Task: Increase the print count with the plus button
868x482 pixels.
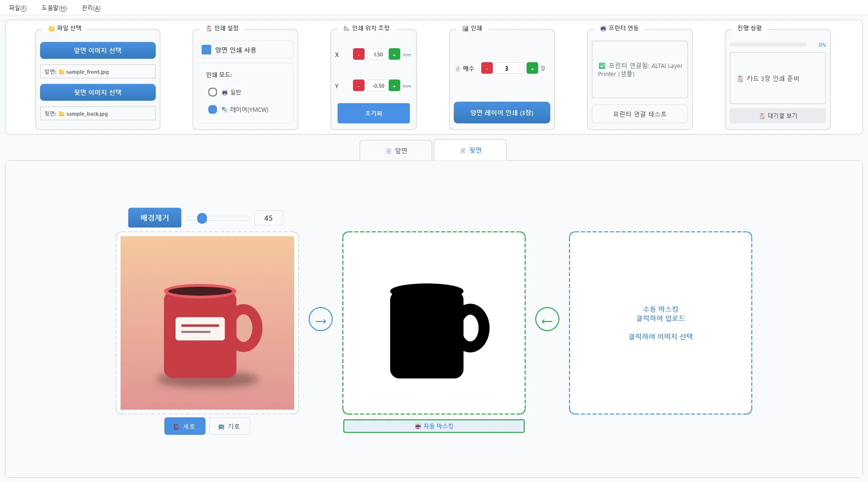Action: (532, 68)
